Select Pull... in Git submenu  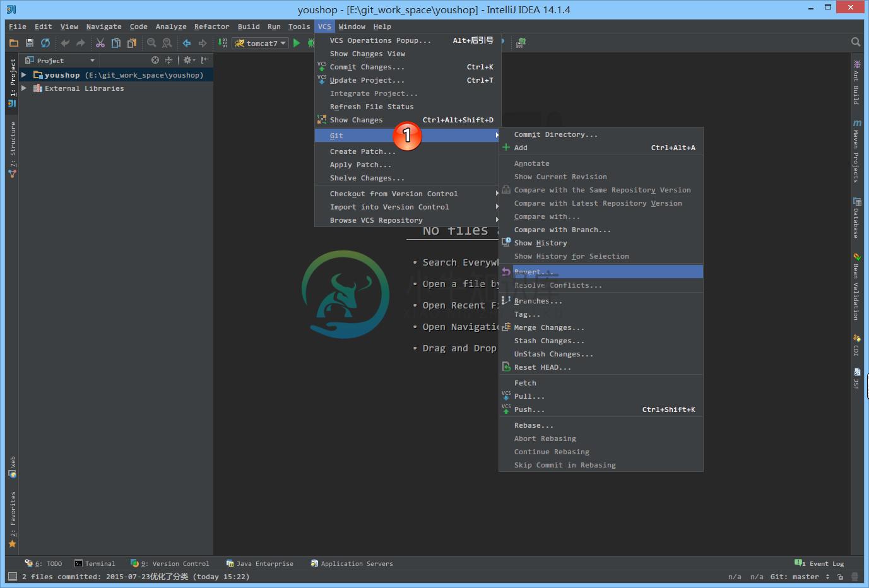point(601,396)
